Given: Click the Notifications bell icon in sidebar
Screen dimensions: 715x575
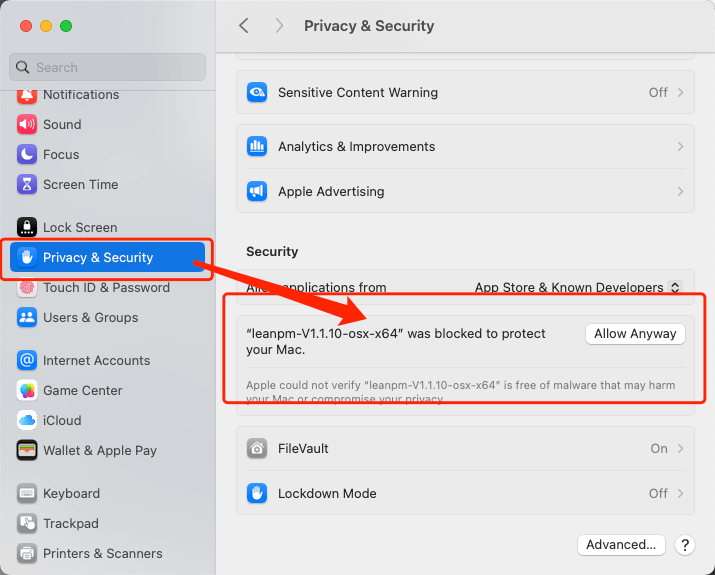Looking at the screenshot, I should [x=27, y=95].
